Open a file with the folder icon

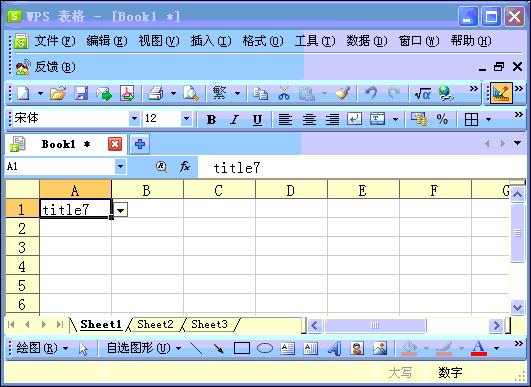(58, 93)
